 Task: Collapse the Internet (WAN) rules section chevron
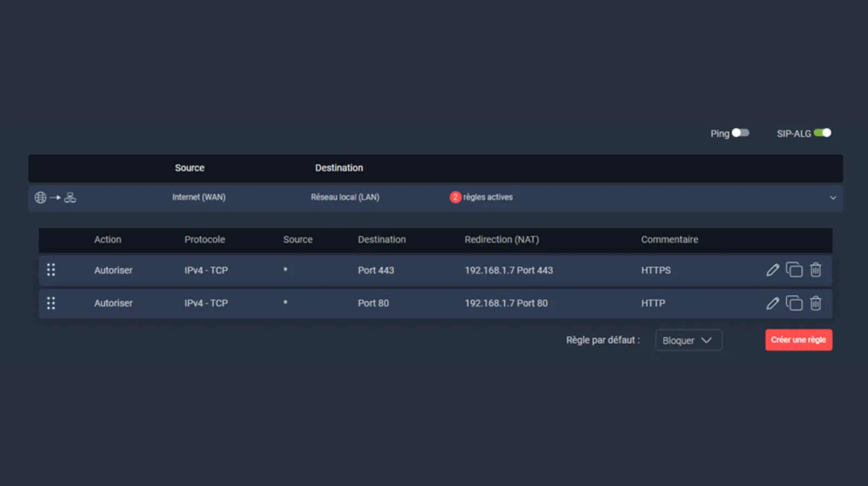pyautogui.click(x=833, y=198)
